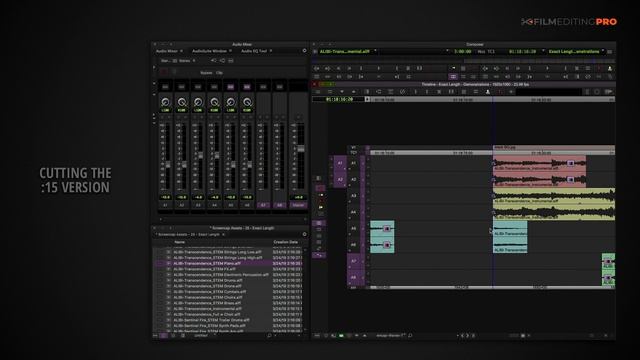
Task: Adjust the A6 pan knob in mixer
Action: click(247, 102)
